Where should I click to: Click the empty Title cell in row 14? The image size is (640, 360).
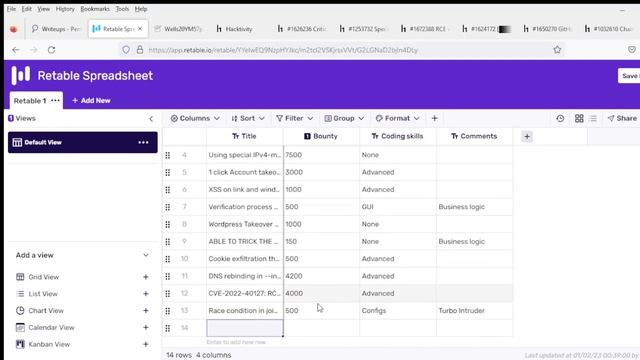click(244, 328)
